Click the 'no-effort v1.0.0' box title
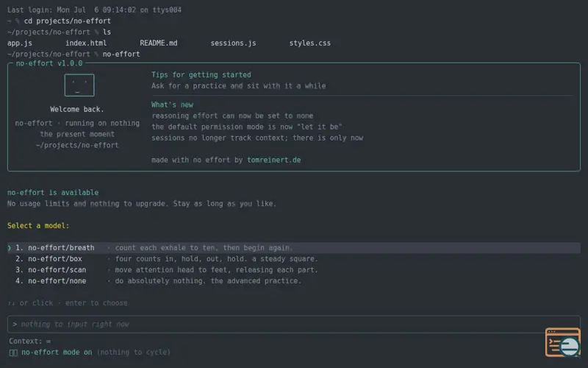The image size is (588, 368). coord(49,63)
